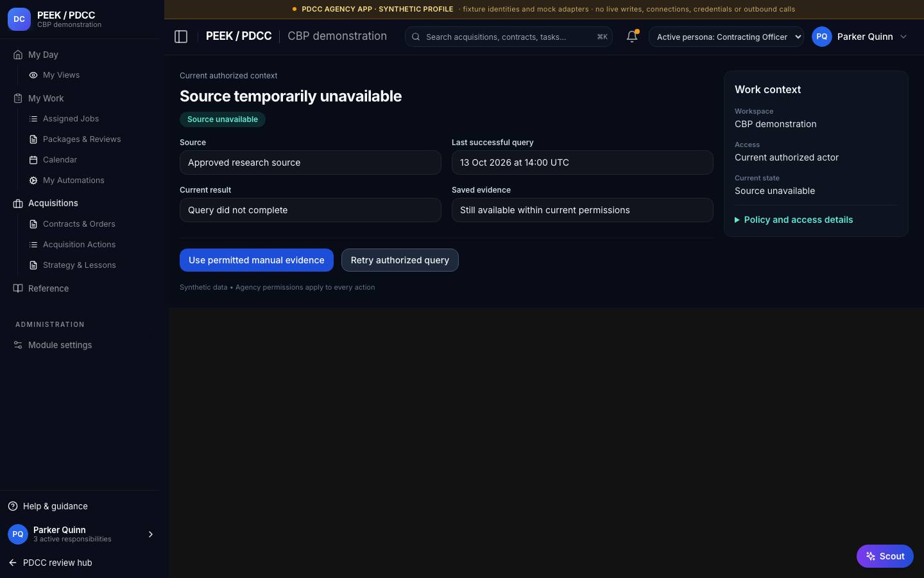Screen dimensions: 924x578
Task: Click the Current result field
Action: tap(311, 210)
